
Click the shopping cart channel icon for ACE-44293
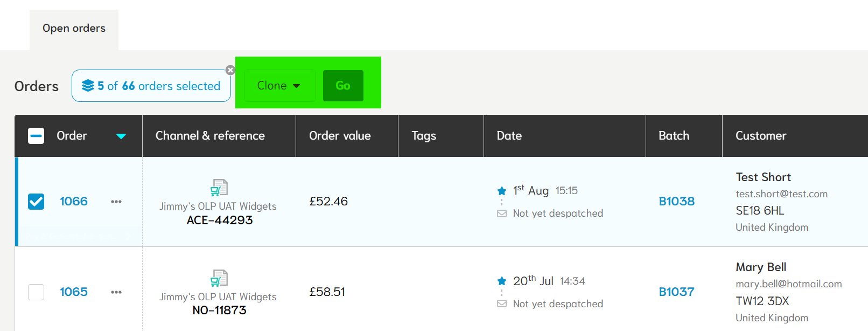219,188
